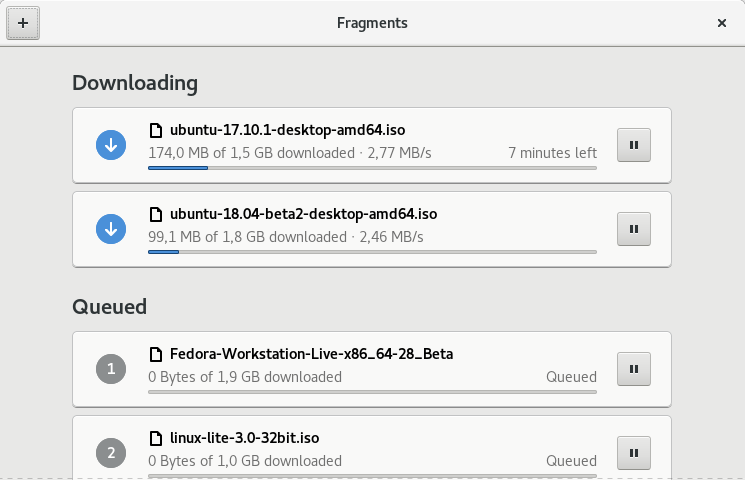Close the Fragments window
The height and width of the screenshot is (480, 745).
(722, 23)
